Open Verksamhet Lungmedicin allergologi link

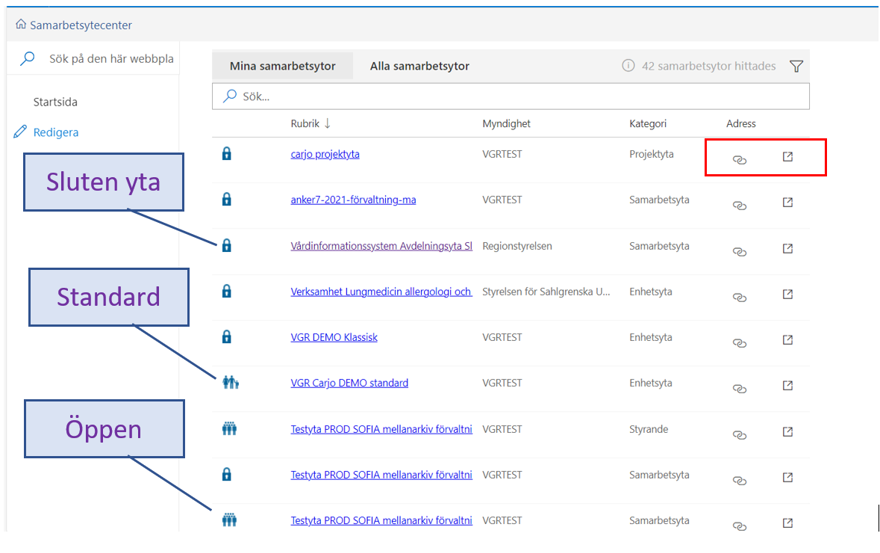point(381,292)
